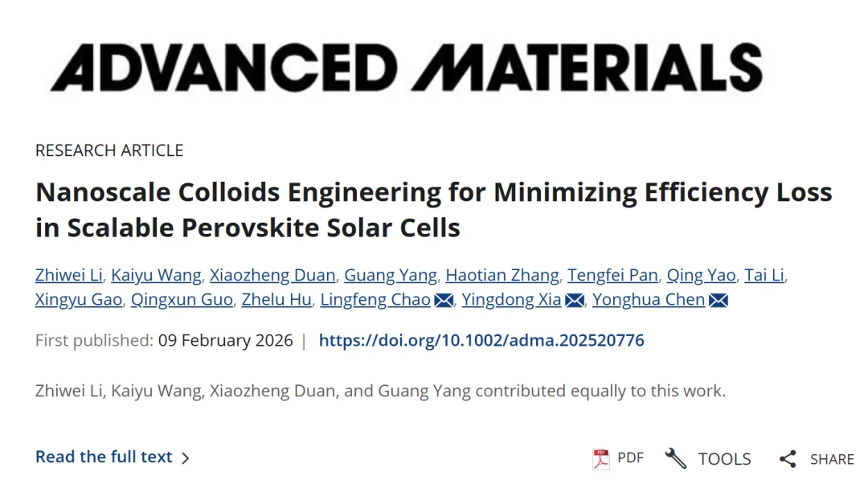Click the Tengfei Pan author link
This screenshot has width=868, height=488.
click(612, 275)
